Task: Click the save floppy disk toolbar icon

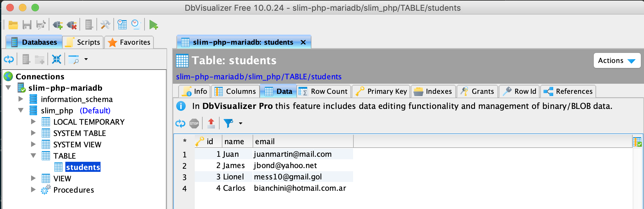Action: pyautogui.click(x=27, y=25)
